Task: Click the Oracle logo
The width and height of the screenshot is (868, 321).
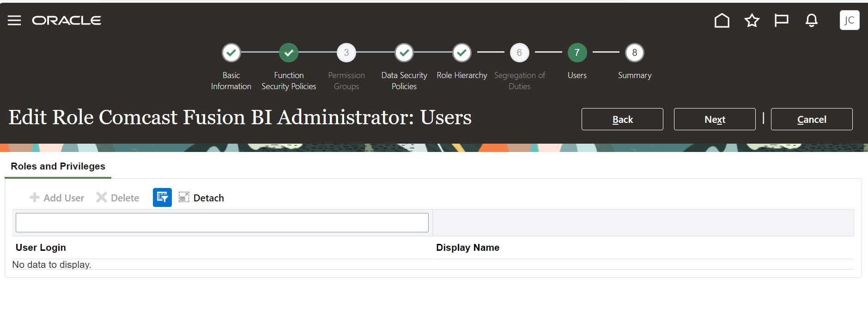Action: 67,20
